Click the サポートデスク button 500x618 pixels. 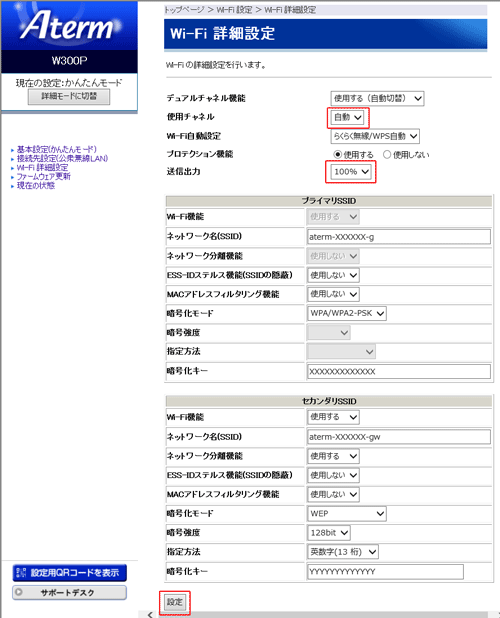click(69, 592)
